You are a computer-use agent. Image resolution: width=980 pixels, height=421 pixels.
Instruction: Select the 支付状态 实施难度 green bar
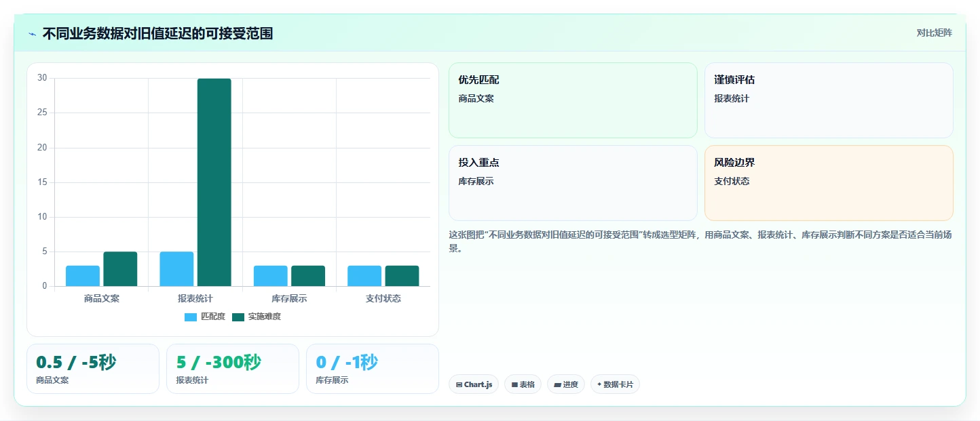[402, 276]
